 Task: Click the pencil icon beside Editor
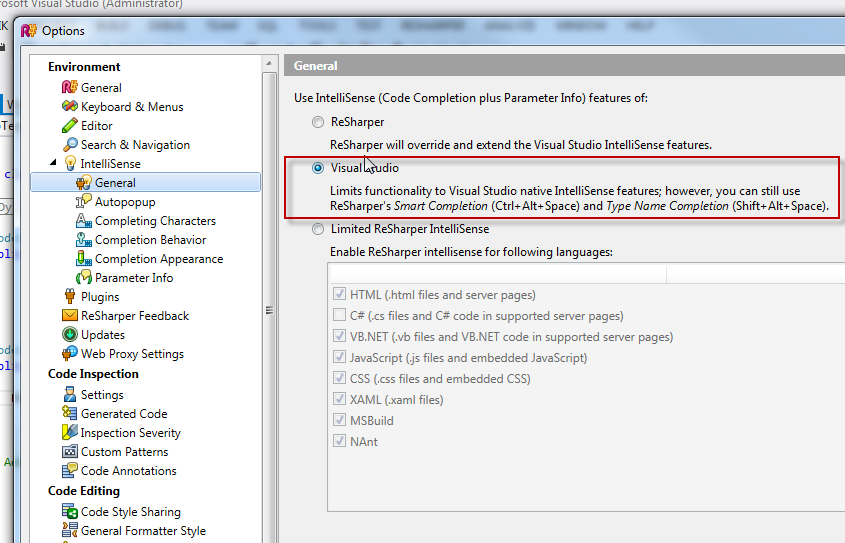[70, 126]
